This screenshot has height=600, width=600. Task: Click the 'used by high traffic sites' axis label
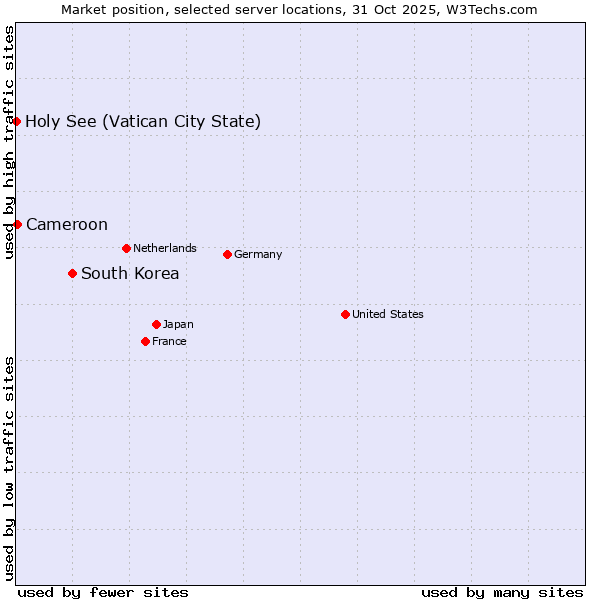[x=9, y=143]
